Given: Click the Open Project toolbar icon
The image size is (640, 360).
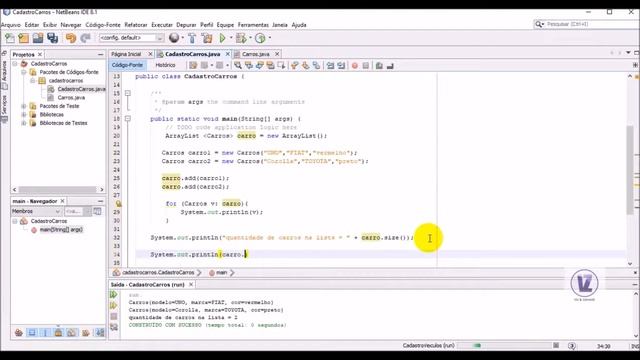Looking at the screenshot, I should pos(38,38).
